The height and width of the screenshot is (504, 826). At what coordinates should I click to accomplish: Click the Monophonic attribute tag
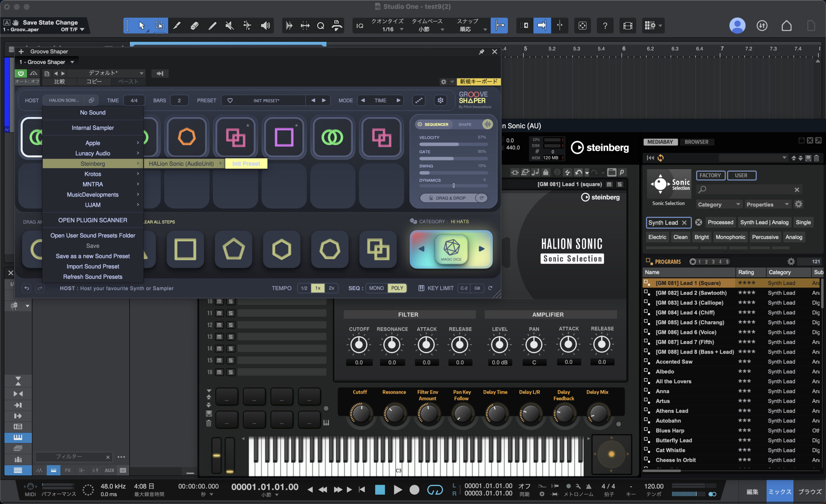click(x=730, y=237)
